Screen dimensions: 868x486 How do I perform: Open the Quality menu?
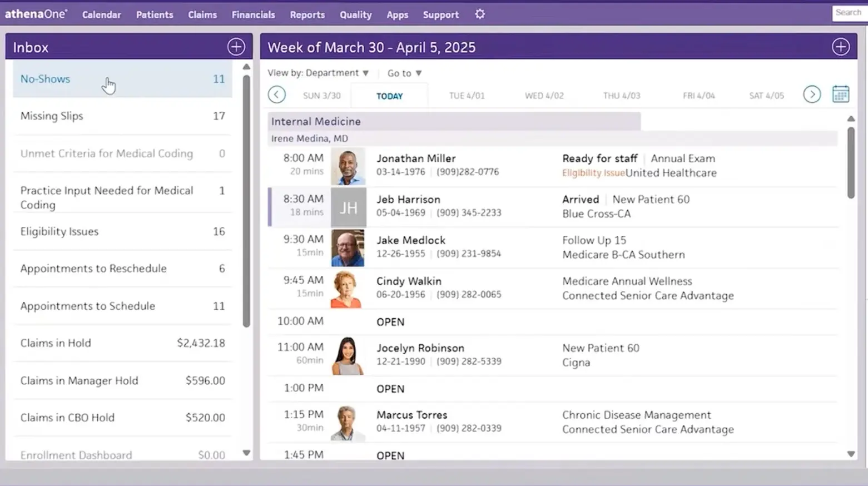(x=356, y=15)
